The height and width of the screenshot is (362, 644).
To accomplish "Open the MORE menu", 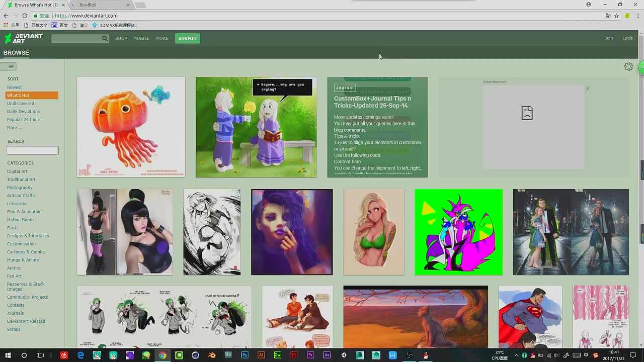I will click(162, 38).
